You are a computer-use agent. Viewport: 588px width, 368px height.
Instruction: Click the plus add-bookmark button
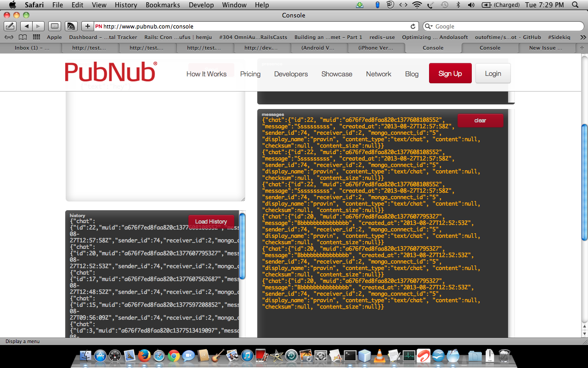(x=87, y=26)
